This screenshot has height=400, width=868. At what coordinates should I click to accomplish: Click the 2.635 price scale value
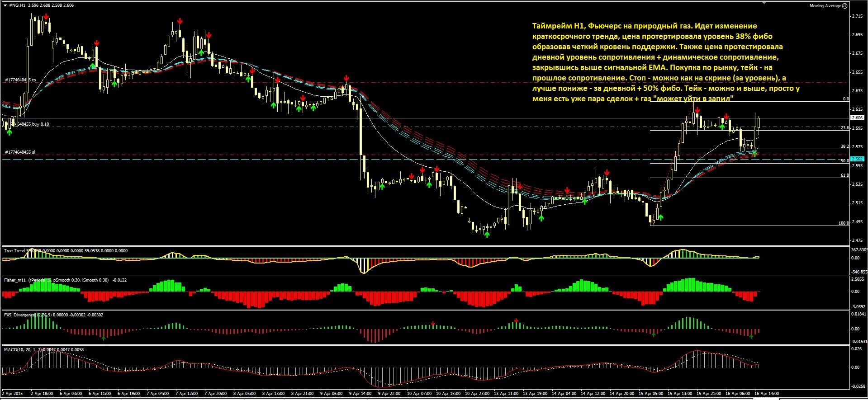(857, 90)
